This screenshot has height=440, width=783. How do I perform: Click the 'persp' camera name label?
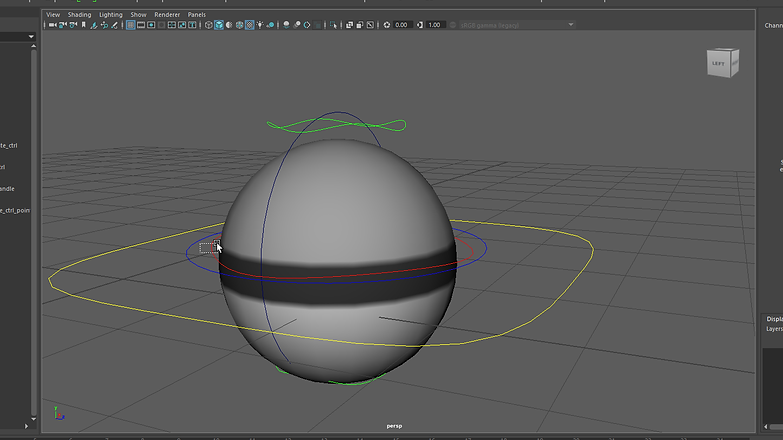(x=394, y=426)
